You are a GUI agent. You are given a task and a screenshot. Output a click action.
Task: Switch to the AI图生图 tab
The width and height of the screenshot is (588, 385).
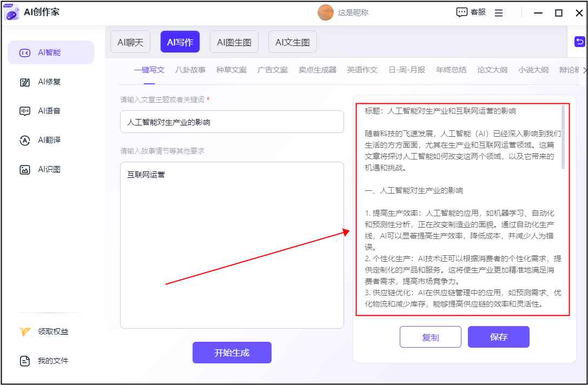[x=234, y=42]
